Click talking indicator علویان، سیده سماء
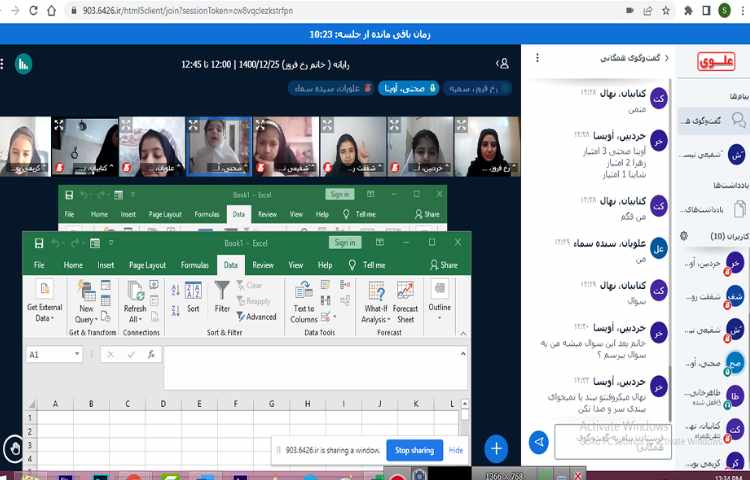 (331, 88)
